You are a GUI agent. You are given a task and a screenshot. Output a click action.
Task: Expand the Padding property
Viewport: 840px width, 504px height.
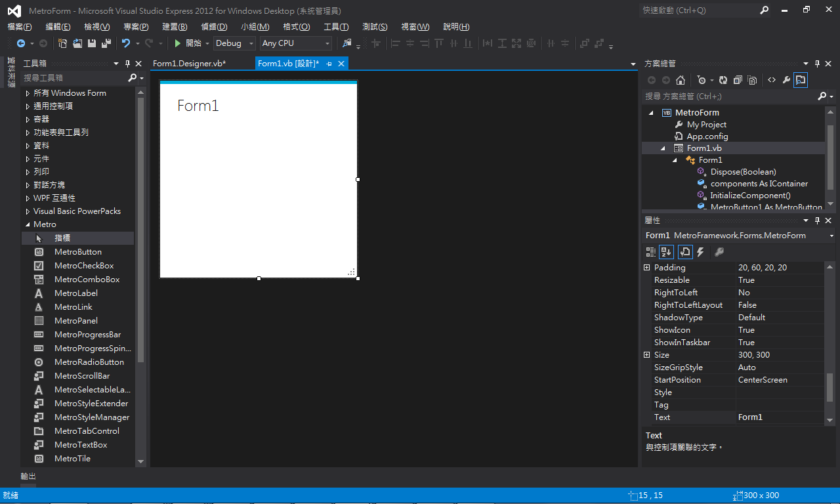pyautogui.click(x=646, y=268)
